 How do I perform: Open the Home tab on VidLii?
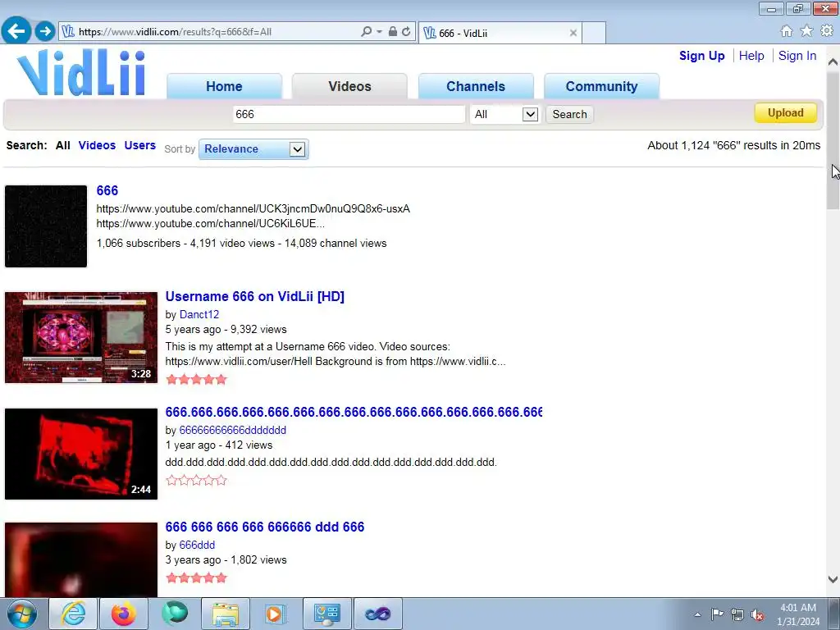pyautogui.click(x=224, y=86)
